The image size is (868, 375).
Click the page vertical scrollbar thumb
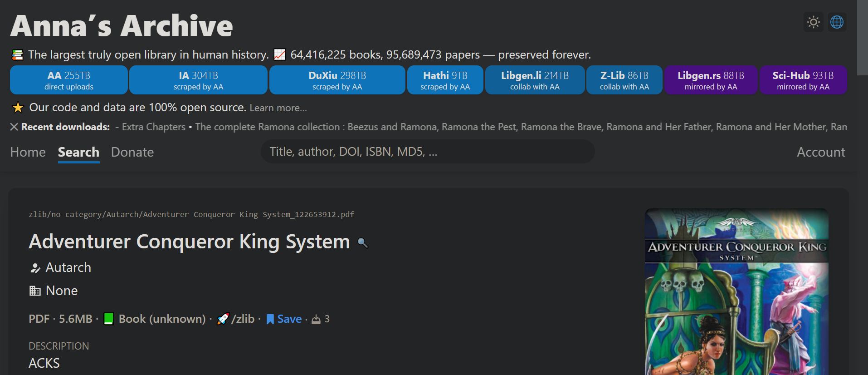coord(863,37)
